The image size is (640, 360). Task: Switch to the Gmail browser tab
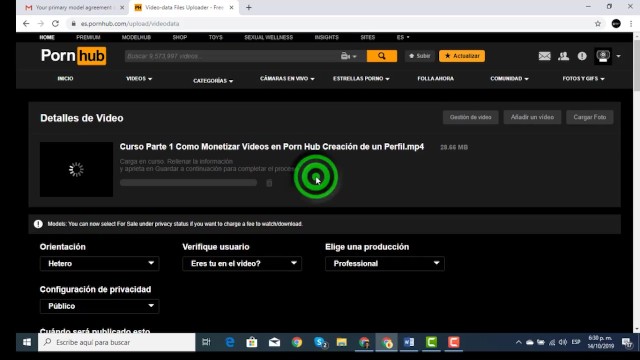pos(75,7)
